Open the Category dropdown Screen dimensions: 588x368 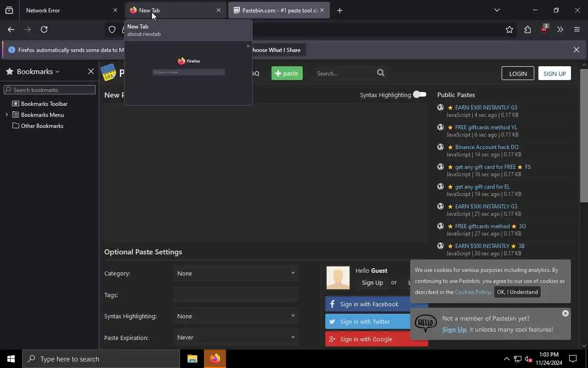click(x=236, y=273)
